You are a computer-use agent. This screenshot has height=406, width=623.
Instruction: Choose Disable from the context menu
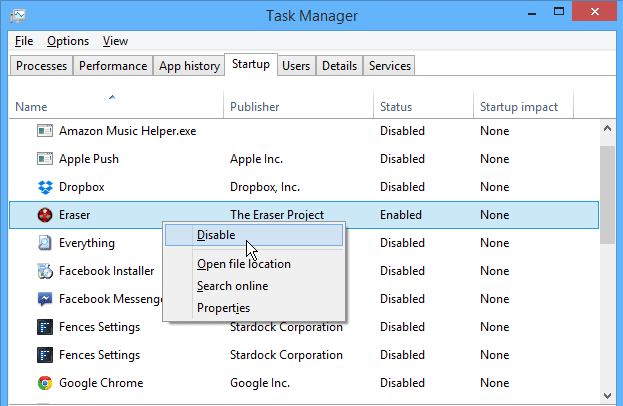point(217,235)
